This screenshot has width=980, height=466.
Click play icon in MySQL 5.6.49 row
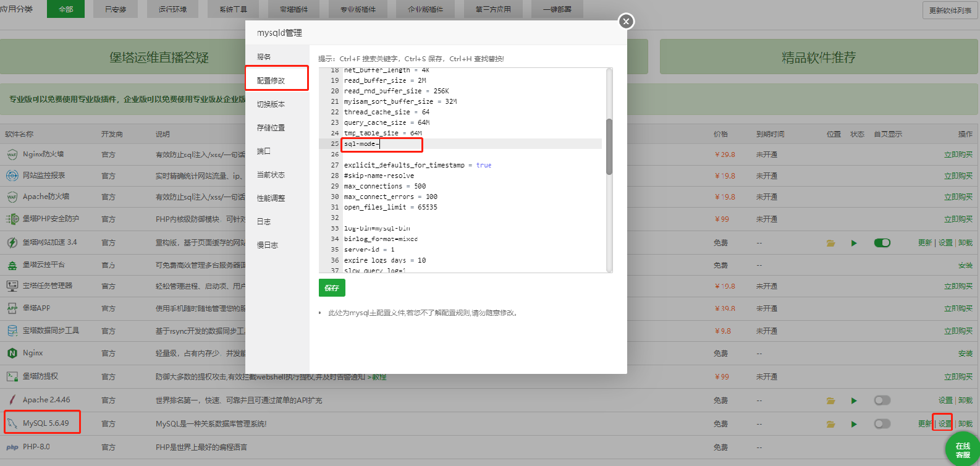pyautogui.click(x=854, y=424)
